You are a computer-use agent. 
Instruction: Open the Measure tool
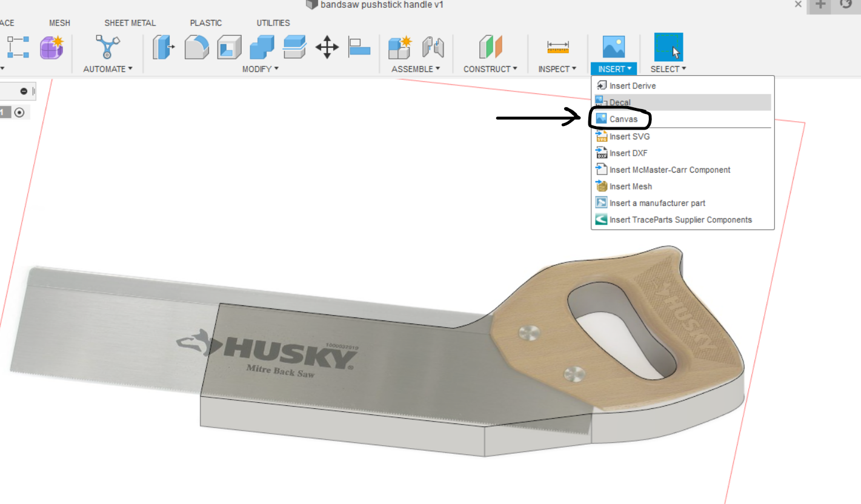click(558, 47)
